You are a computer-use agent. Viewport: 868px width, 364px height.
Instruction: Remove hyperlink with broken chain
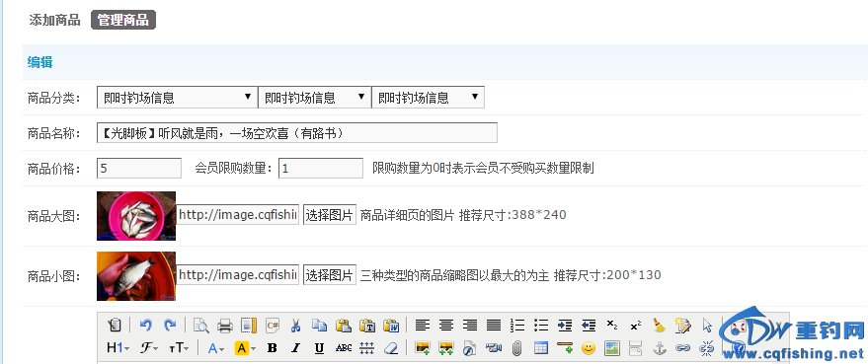(x=707, y=348)
